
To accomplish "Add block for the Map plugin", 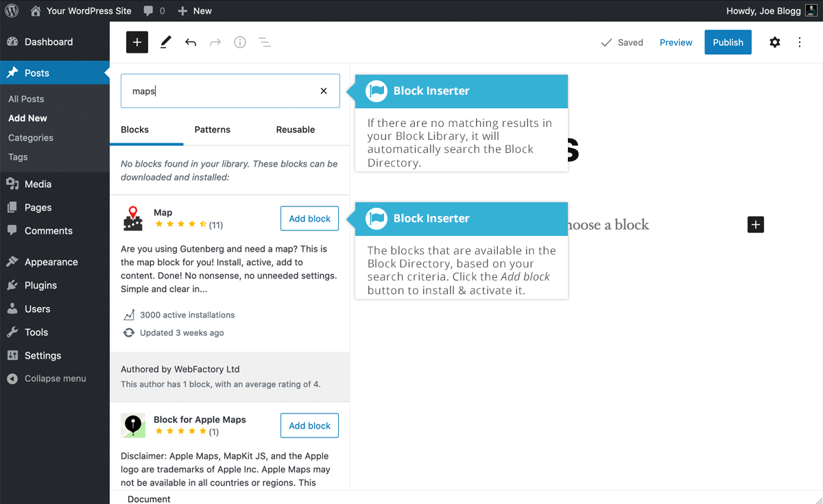I will click(x=309, y=218).
